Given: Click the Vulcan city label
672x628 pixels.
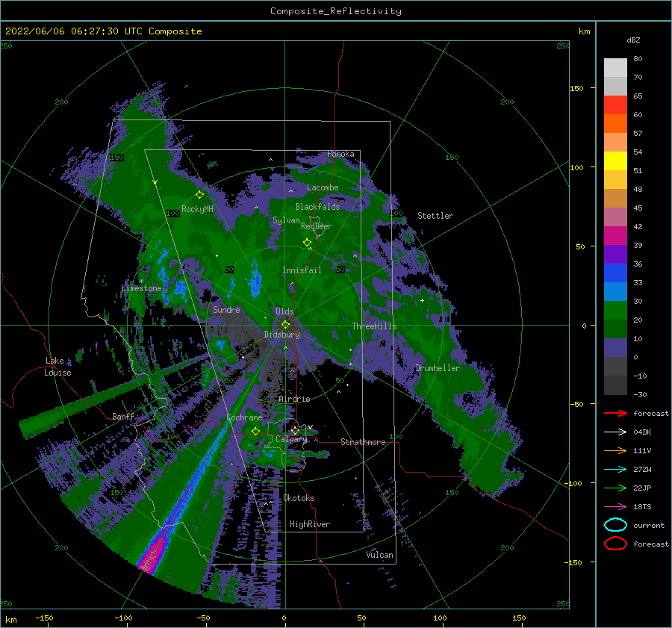Looking at the screenshot, I should tap(379, 555).
